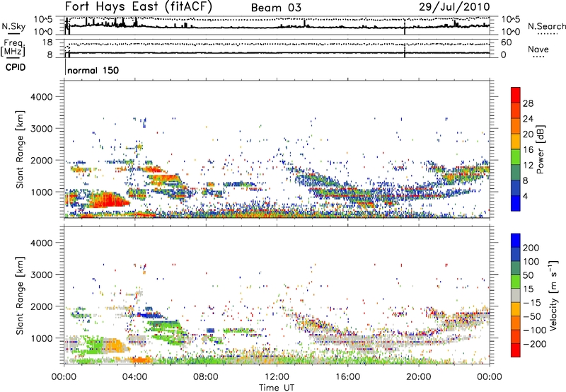Click 'Slant Range [km]' label of power panel

pos(20,149)
